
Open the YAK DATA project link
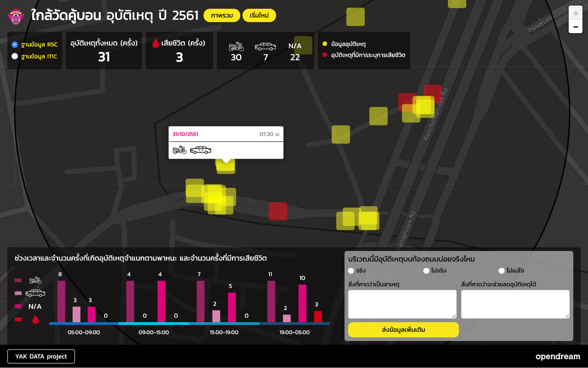coord(41,357)
